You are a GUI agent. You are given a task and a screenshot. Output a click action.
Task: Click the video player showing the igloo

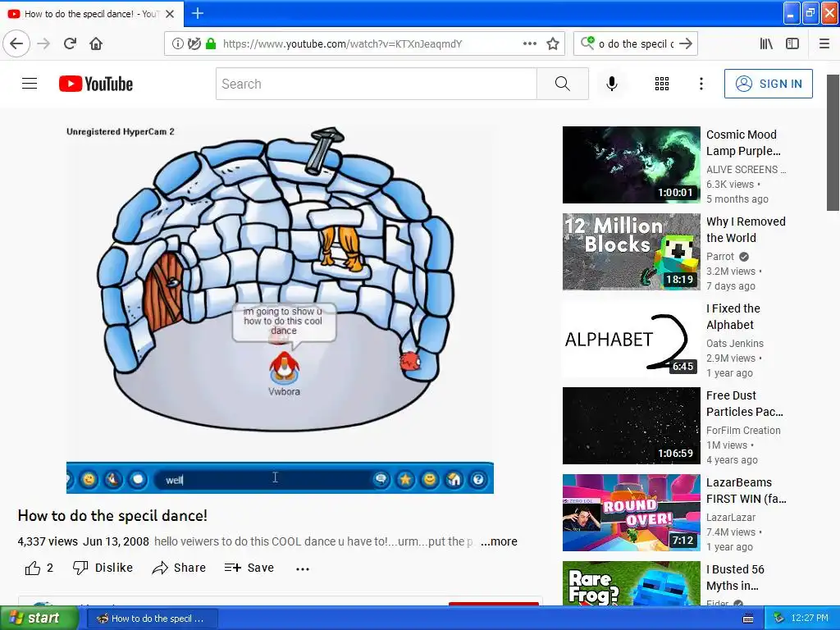(x=280, y=308)
